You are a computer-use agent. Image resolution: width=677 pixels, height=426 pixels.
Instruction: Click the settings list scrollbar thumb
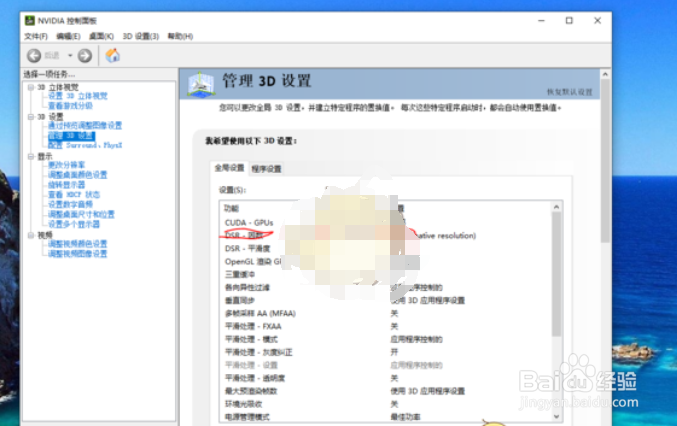coord(557,274)
